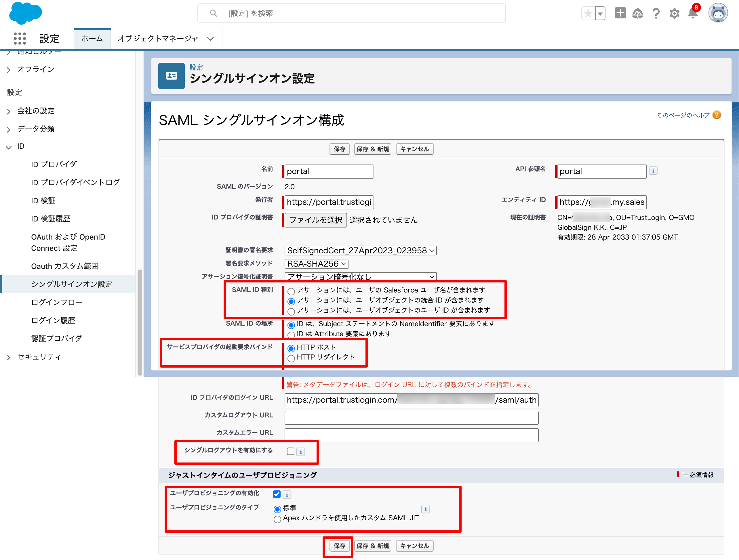This screenshot has height=560, width=739.
Task: Open 認証プロバイダ in the sidebar
Action: (56, 338)
